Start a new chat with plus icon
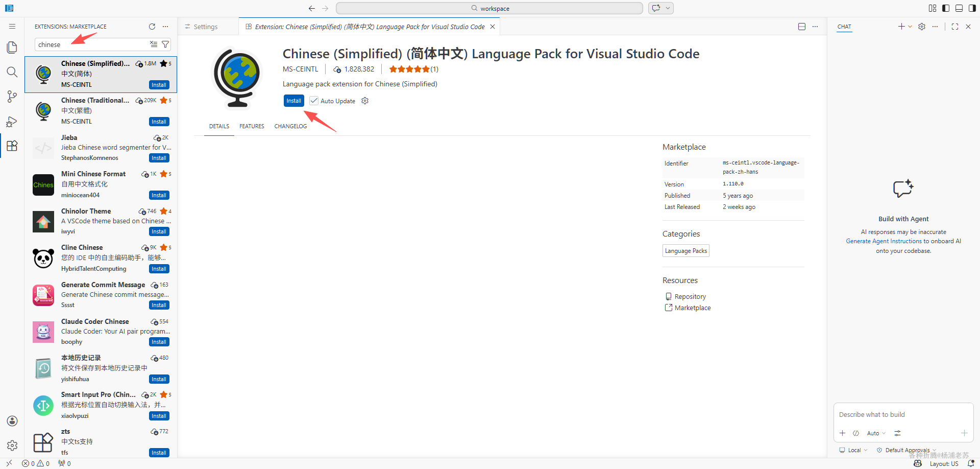This screenshot has width=980, height=469. point(901,27)
